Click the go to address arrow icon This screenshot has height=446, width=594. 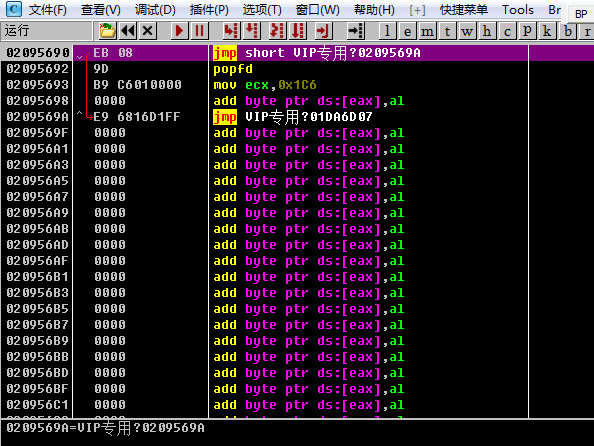355,31
